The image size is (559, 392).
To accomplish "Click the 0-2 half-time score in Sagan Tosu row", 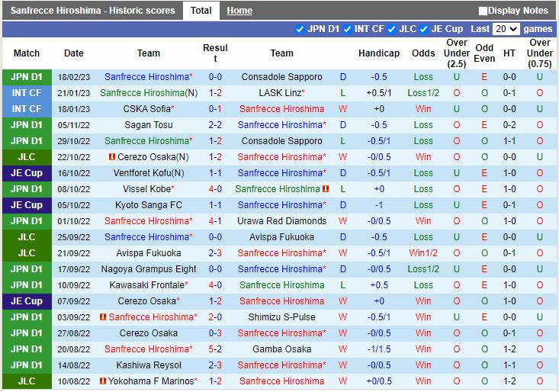I will tap(509, 125).
